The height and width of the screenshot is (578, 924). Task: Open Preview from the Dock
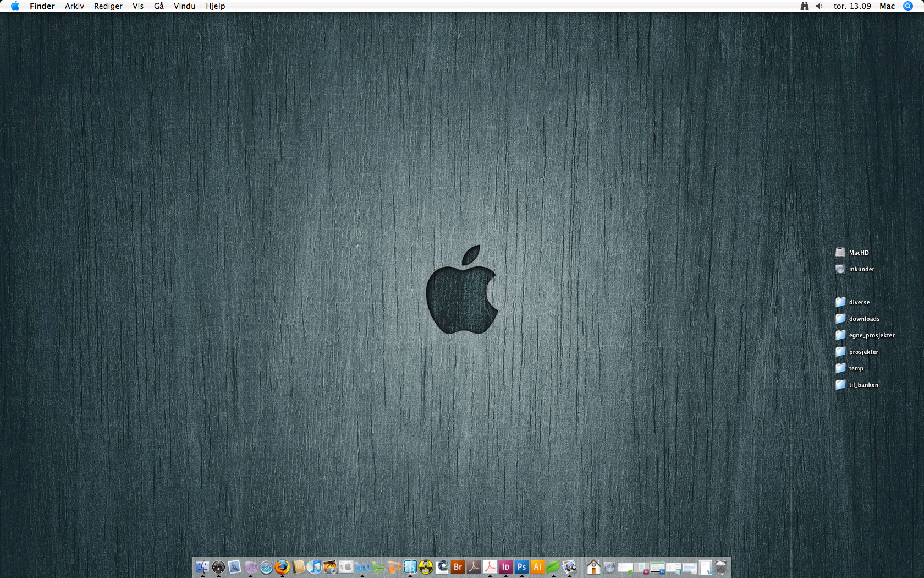(569, 567)
